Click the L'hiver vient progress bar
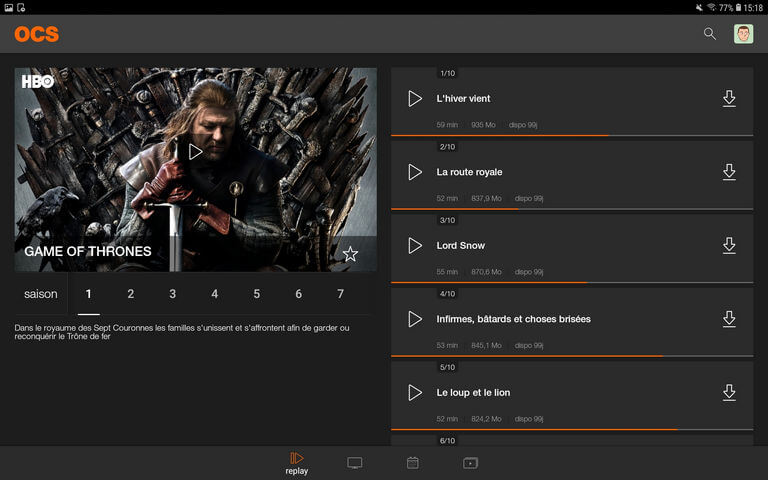Viewport: 768px width, 480px height. 572,135
